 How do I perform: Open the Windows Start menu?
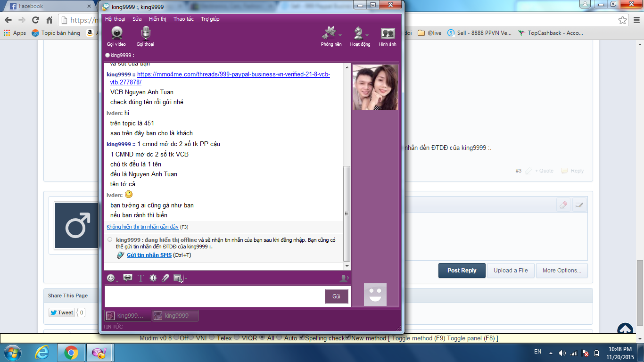coord(12,353)
